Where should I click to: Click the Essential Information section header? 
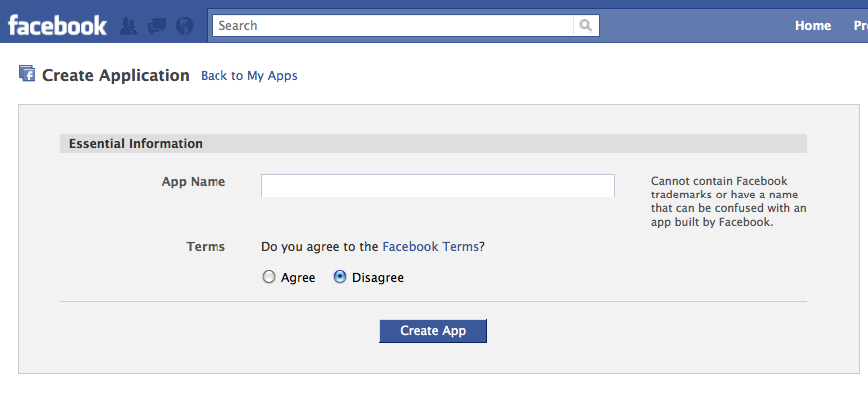point(433,144)
